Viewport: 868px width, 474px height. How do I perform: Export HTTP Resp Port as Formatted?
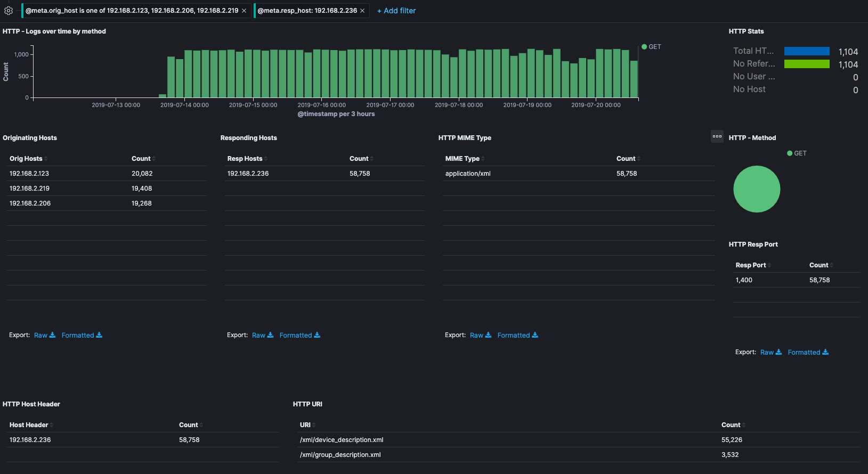[808, 353]
